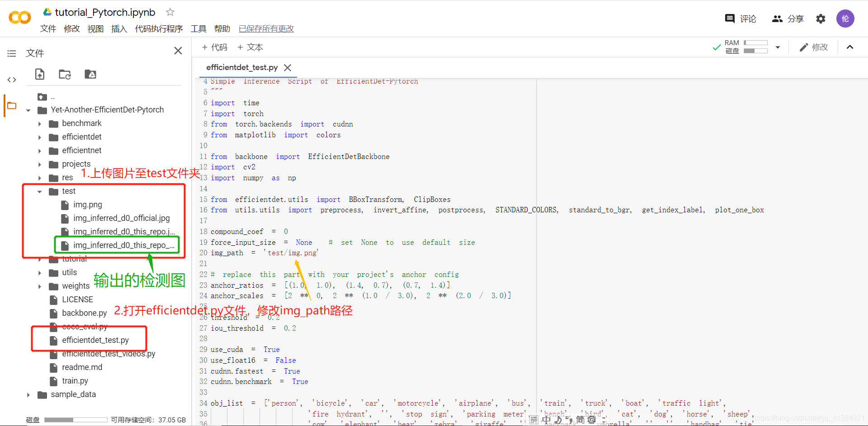Select the LICENSE file
Image resolution: width=868 pixels, height=426 pixels.
coord(77,300)
